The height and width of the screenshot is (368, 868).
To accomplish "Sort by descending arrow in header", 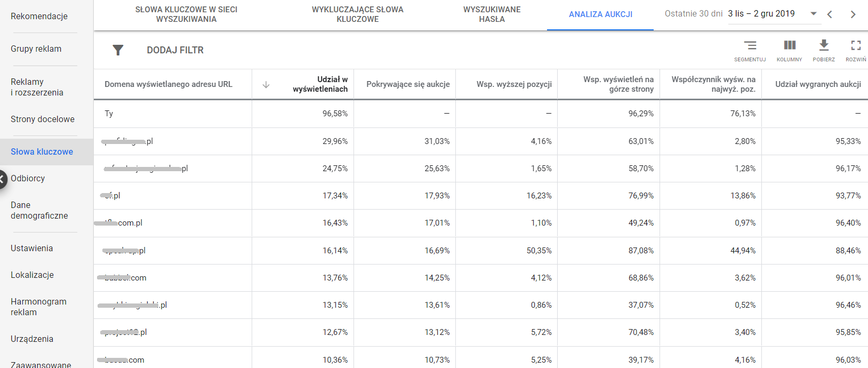I will [x=266, y=85].
